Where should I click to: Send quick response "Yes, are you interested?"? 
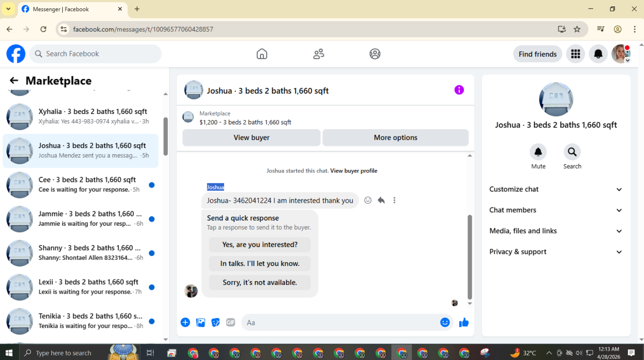point(260,245)
